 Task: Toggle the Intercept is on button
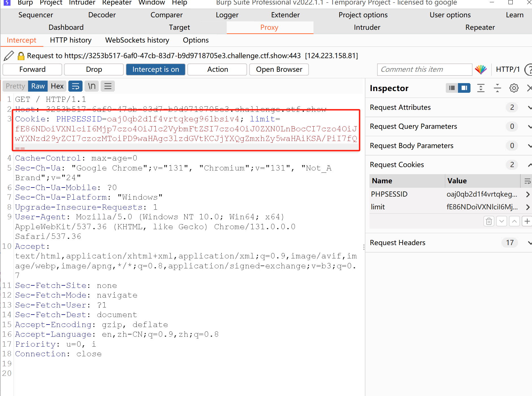pyautogui.click(x=155, y=69)
